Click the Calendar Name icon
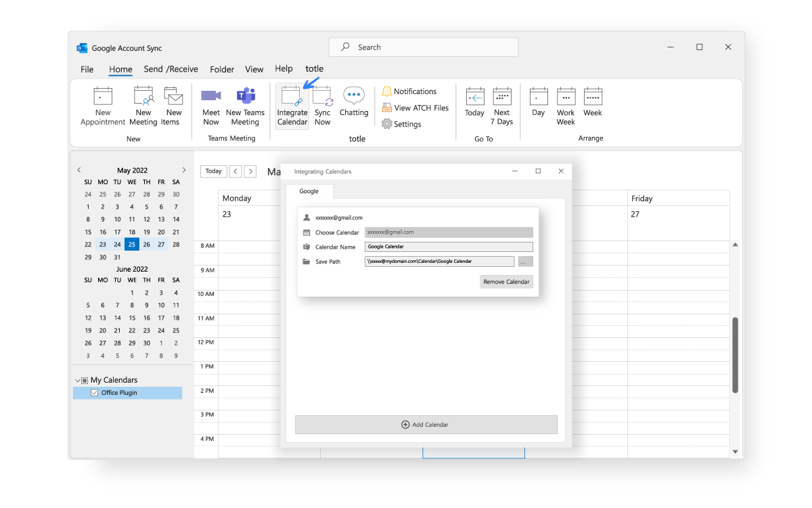Screen dimensions: 812x508 307,247
